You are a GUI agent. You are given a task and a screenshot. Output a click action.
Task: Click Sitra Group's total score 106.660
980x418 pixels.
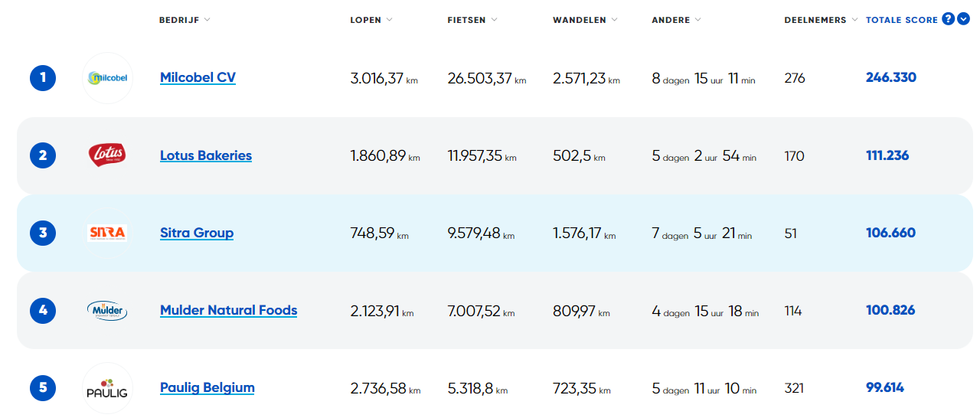890,233
